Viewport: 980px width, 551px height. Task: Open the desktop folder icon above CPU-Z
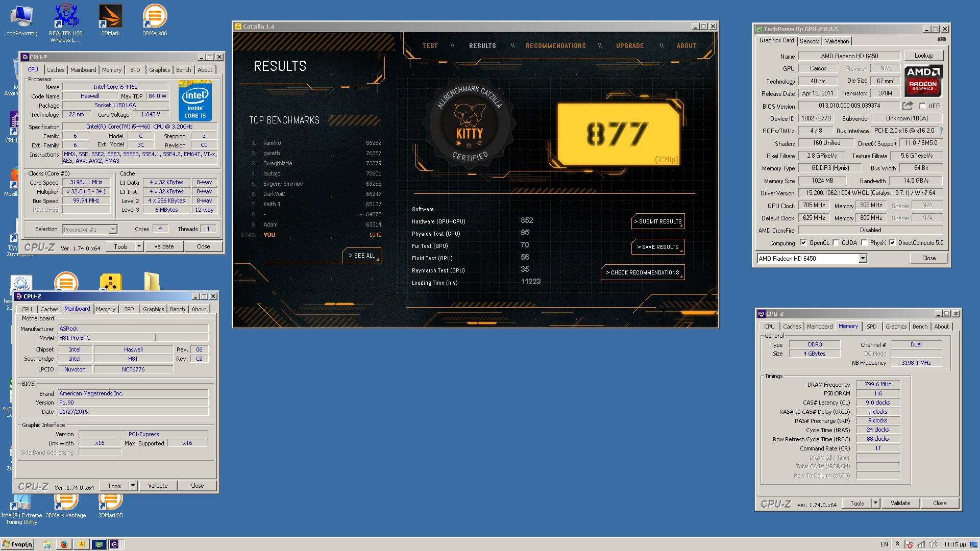(152, 282)
